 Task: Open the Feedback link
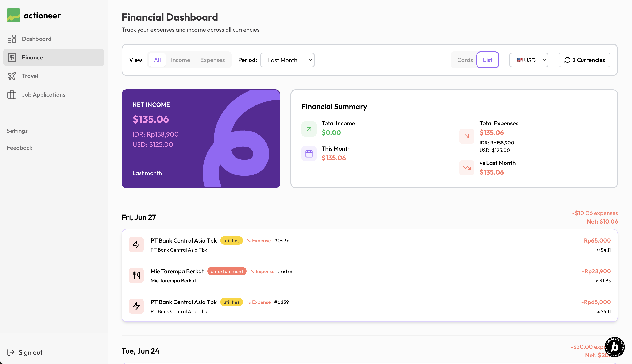pos(19,148)
